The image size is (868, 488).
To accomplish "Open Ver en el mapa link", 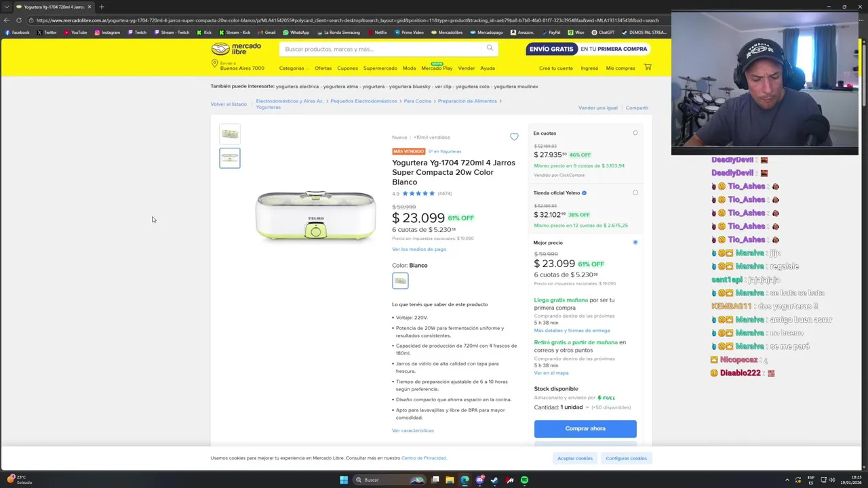I will pos(551,373).
